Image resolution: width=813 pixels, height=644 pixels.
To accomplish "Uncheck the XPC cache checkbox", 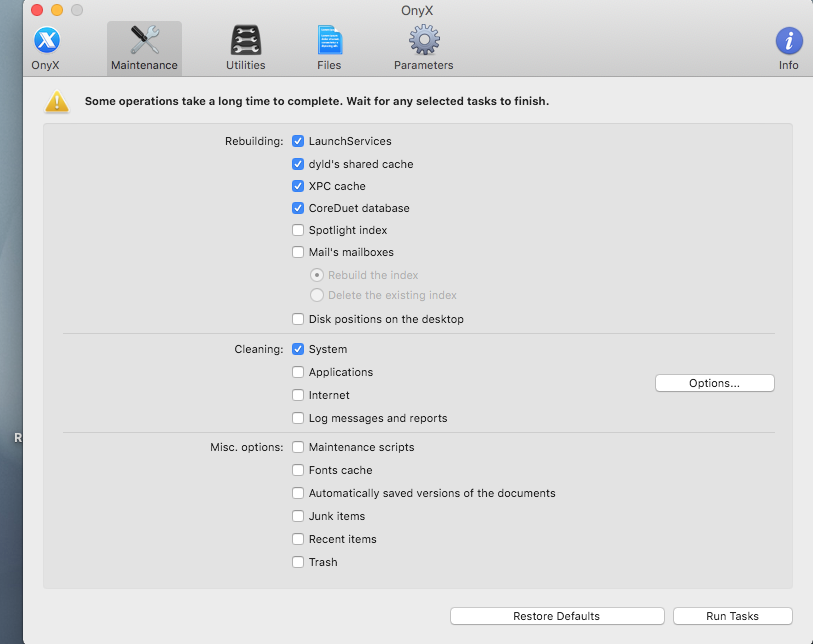I will pyautogui.click(x=298, y=186).
